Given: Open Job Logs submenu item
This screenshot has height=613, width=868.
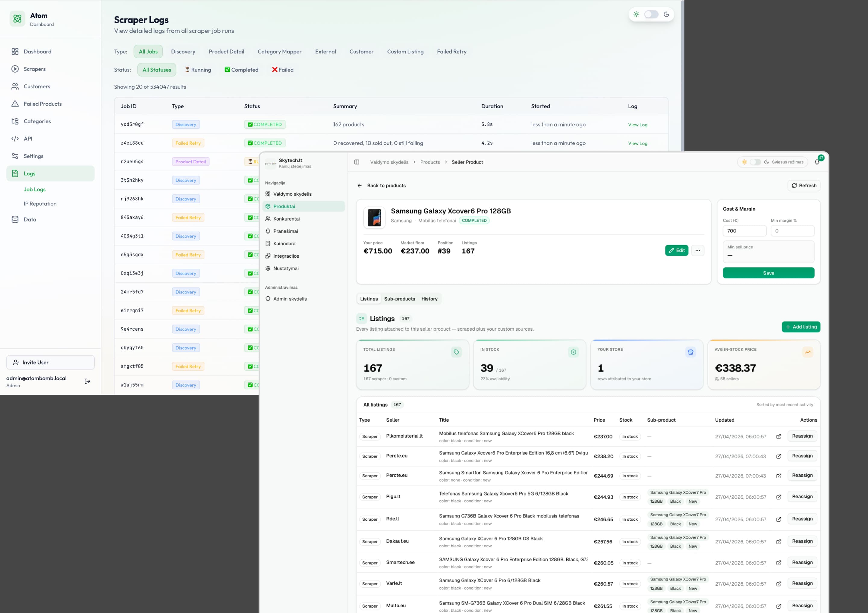Looking at the screenshot, I should click(35, 189).
